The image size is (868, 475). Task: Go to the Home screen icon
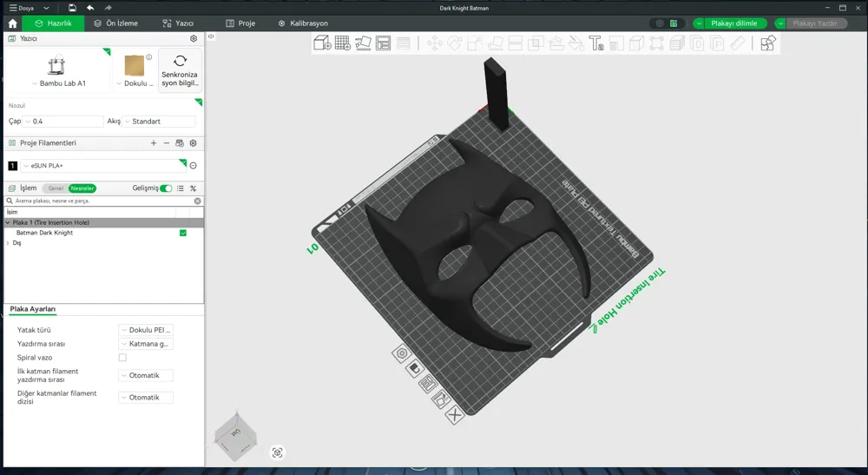pyautogui.click(x=13, y=23)
